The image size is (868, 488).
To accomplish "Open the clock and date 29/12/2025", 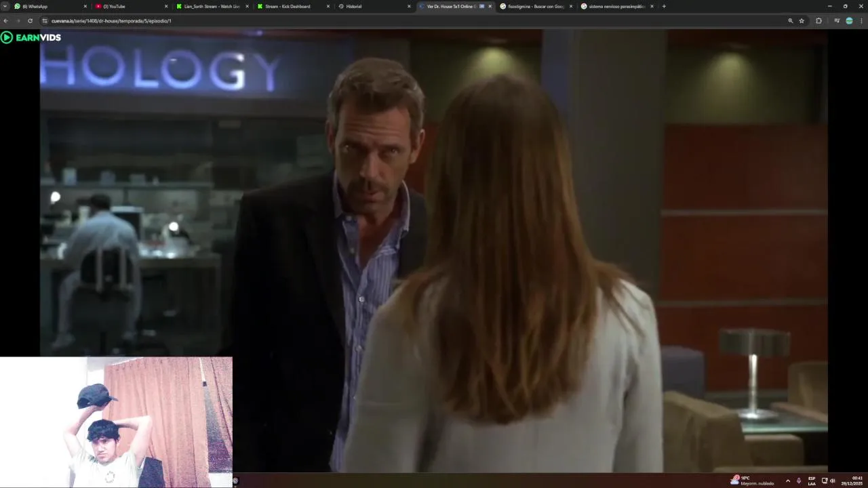I will 852,481.
